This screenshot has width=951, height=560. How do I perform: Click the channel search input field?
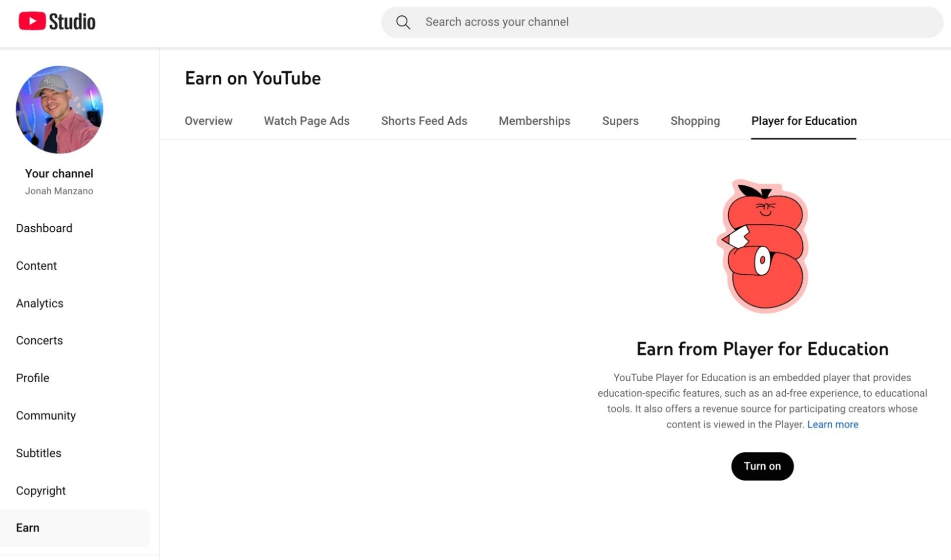tap(594, 22)
